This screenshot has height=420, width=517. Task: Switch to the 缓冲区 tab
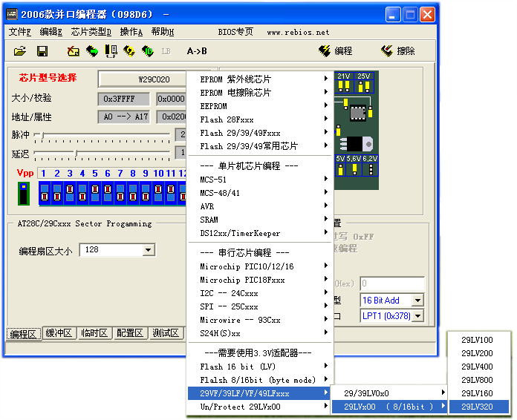(59, 333)
